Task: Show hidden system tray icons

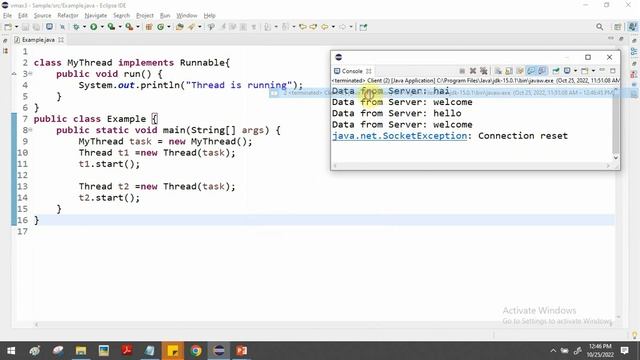Action: click(553, 351)
